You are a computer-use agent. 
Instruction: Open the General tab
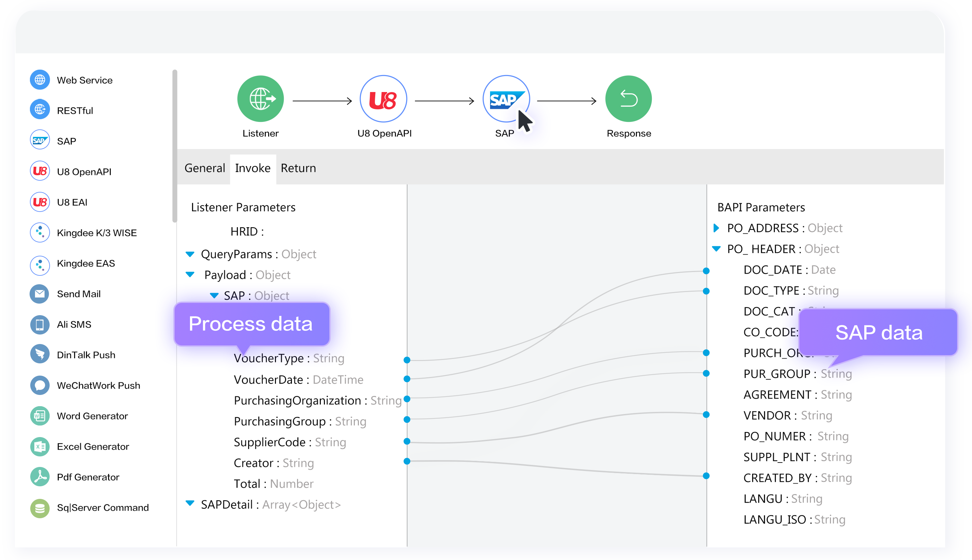[x=205, y=168]
